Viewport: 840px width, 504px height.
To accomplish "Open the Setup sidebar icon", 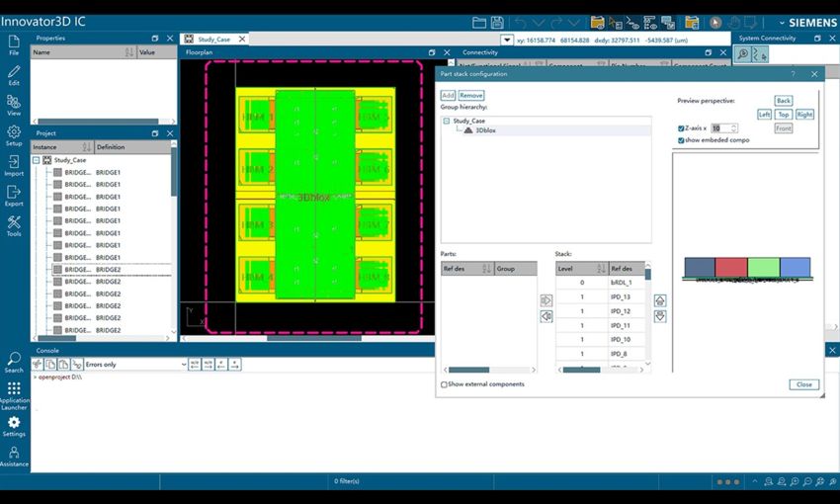I will click(x=14, y=135).
